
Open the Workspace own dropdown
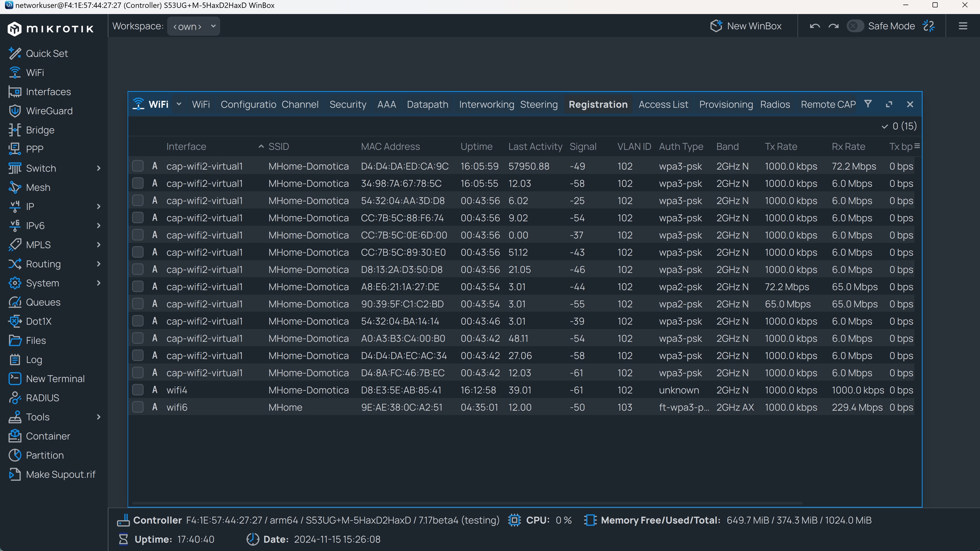(193, 26)
